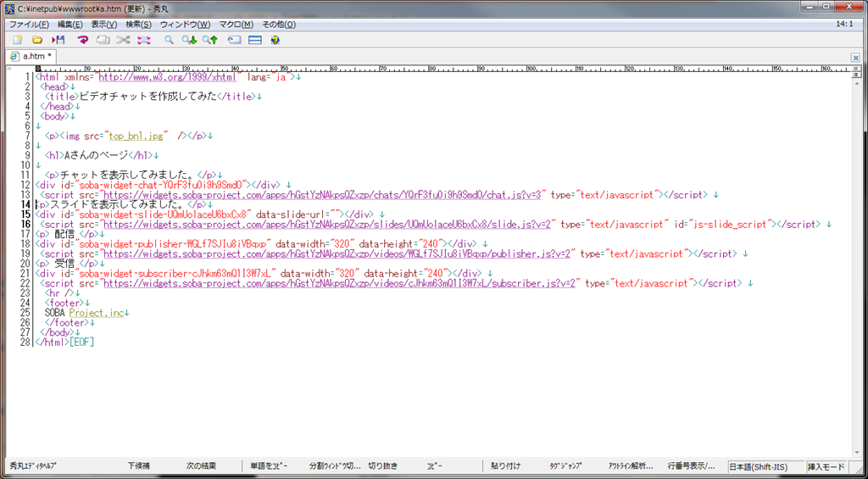Click the column ruler above the text
Screen dimensions: 868x479
(442, 69)
